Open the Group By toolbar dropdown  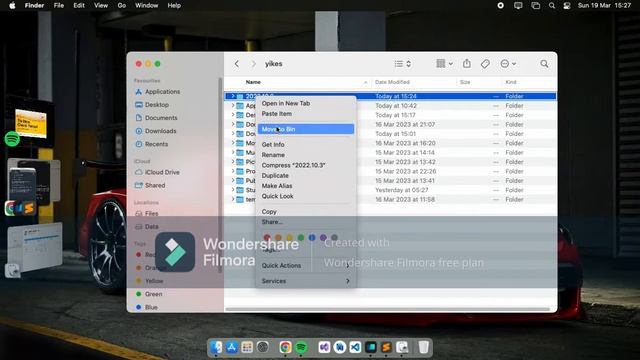coord(444,64)
